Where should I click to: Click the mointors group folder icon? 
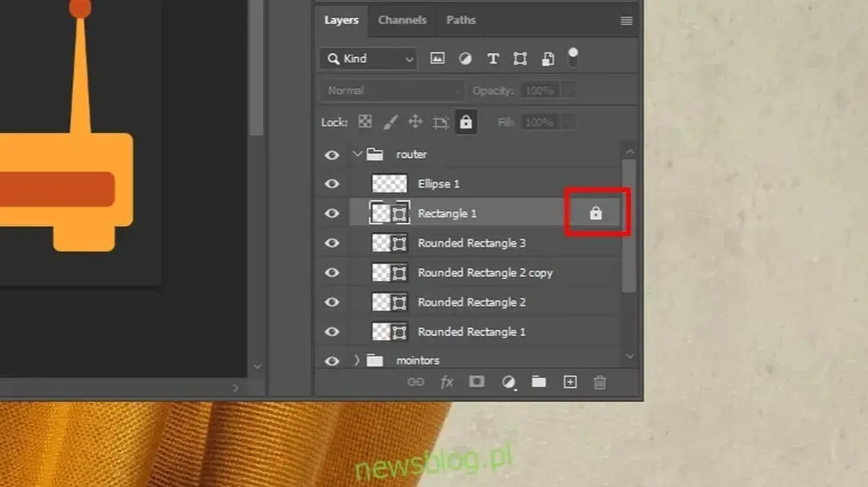[x=375, y=360]
